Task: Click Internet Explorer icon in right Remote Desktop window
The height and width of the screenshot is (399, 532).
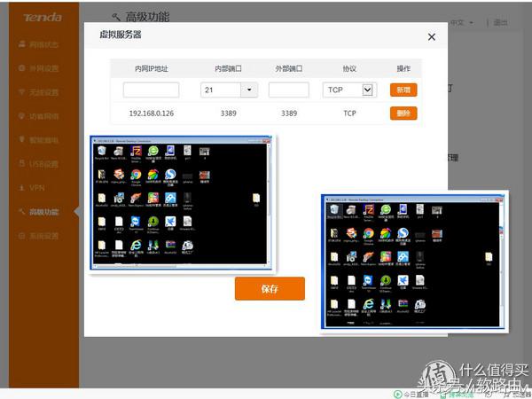Action: [369, 307]
